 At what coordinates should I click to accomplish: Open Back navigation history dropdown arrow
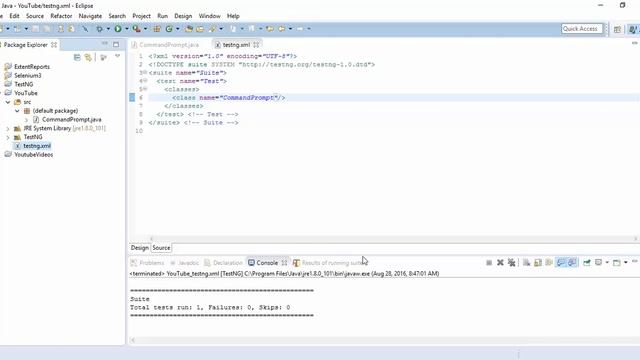[x=290, y=29]
